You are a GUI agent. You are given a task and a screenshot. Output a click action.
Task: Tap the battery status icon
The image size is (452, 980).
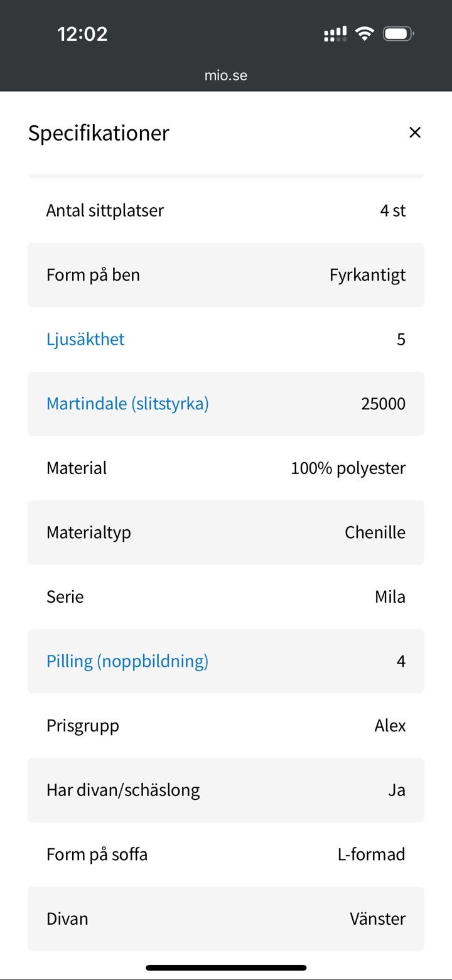[x=398, y=34]
